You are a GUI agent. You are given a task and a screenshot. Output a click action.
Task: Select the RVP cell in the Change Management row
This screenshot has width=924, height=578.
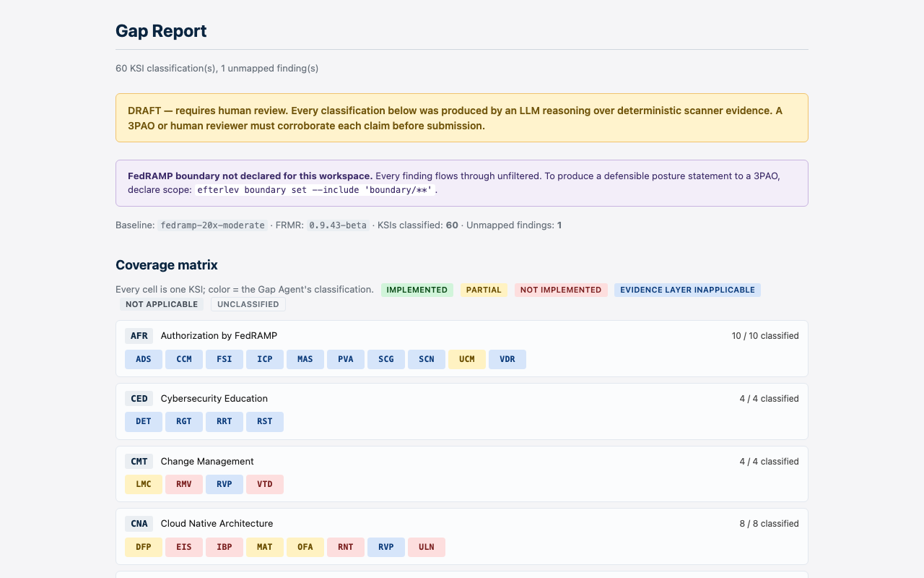(225, 484)
